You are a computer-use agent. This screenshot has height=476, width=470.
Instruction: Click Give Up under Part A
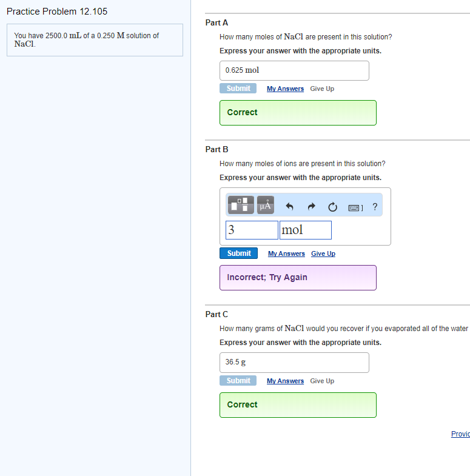322,89
